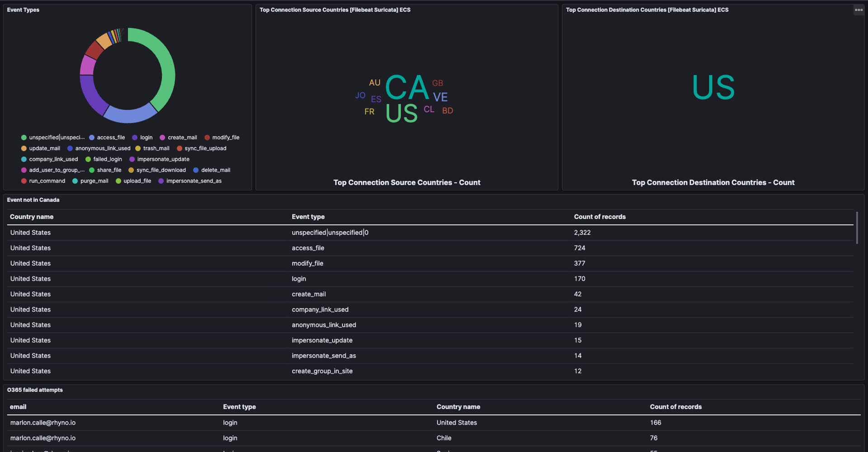This screenshot has height=452, width=868.
Task: Click the impersonate_send_as cell in table
Action: tap(324, 356)
